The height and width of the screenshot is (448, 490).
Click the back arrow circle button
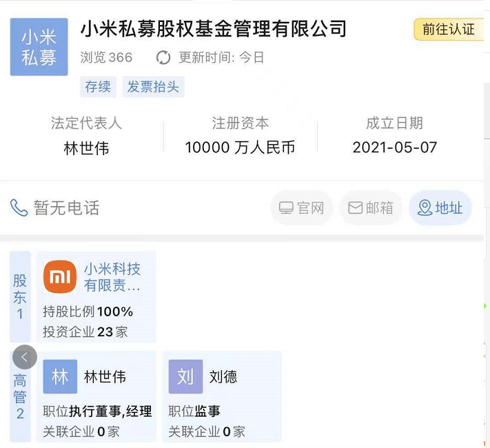click(x=25, y=357)
